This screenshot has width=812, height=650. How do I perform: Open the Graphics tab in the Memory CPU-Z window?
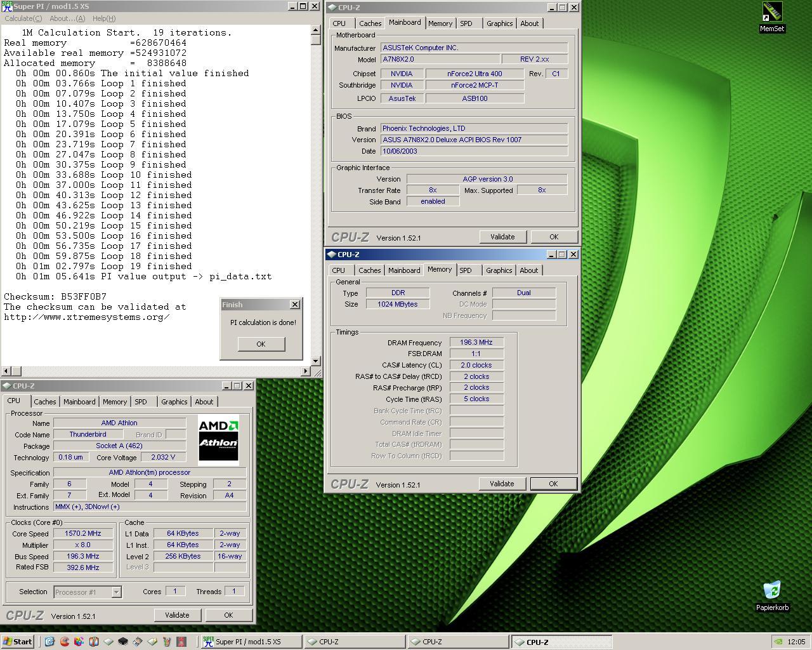(499, 270)
